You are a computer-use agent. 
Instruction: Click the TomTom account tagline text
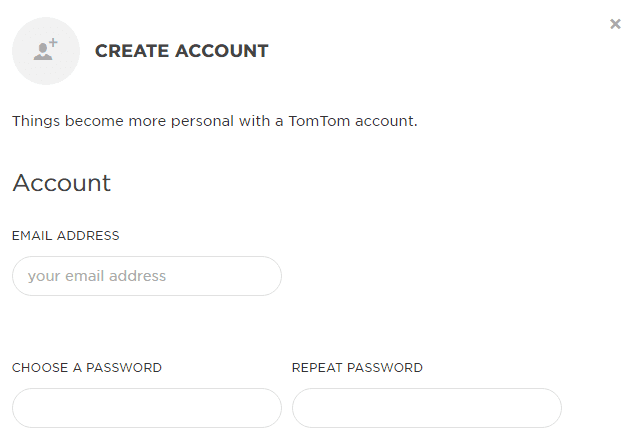[x=215, y=121]
